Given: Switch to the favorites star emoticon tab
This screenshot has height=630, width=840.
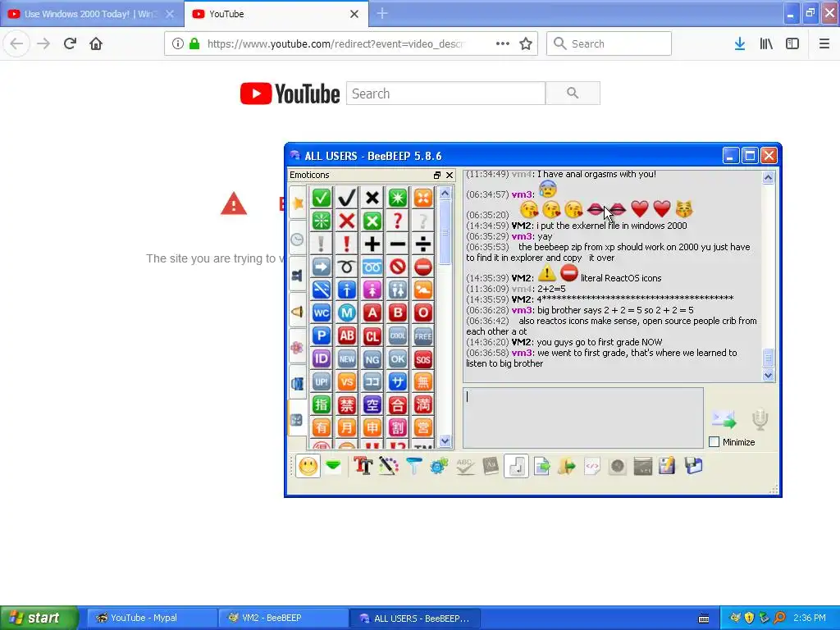Looking at the screenshot, I should tap(298, 203).
